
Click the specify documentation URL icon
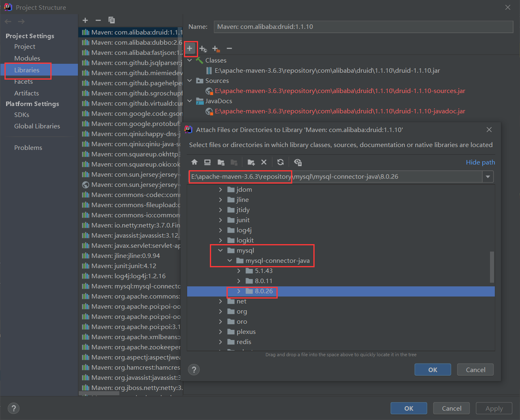(203, 49)
